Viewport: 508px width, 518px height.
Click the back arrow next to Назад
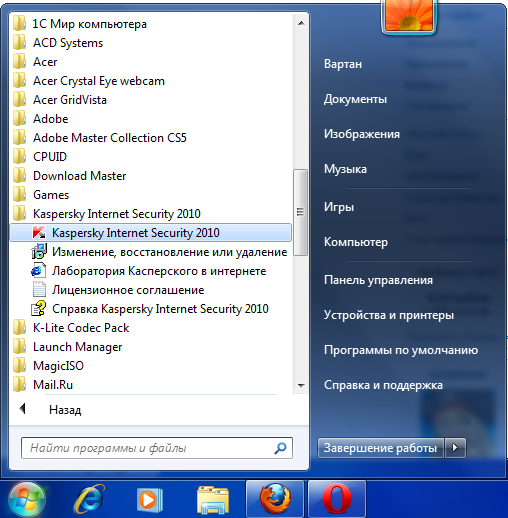[x=23, y=409]
